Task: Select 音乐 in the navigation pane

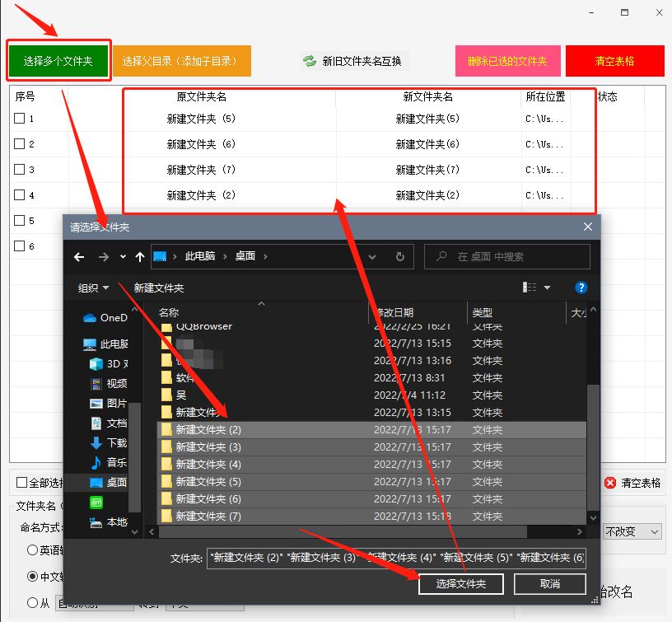Action: coord(109,462)
